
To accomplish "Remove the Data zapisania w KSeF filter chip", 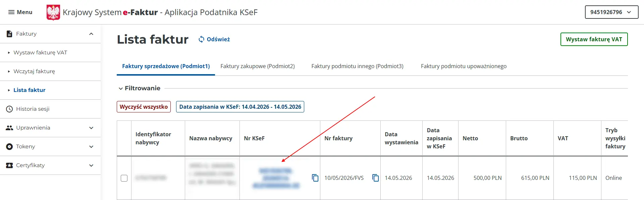I will [x=240, y=107].
